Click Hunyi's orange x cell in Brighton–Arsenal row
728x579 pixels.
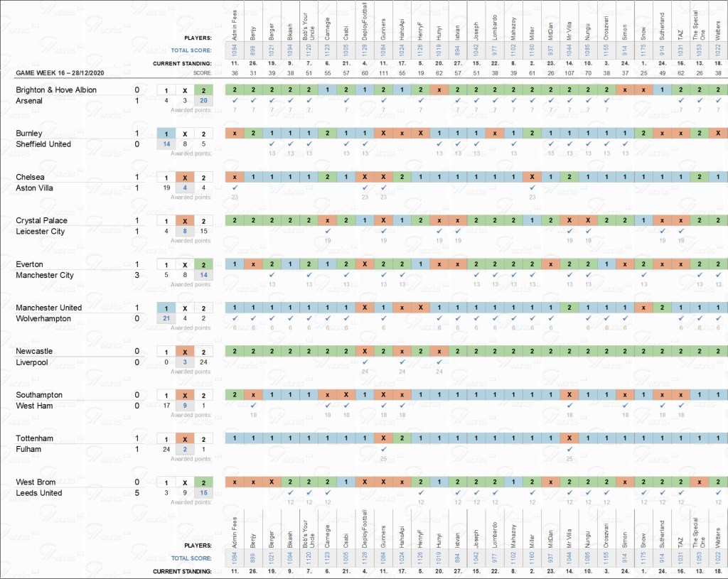tap(439, 90)
